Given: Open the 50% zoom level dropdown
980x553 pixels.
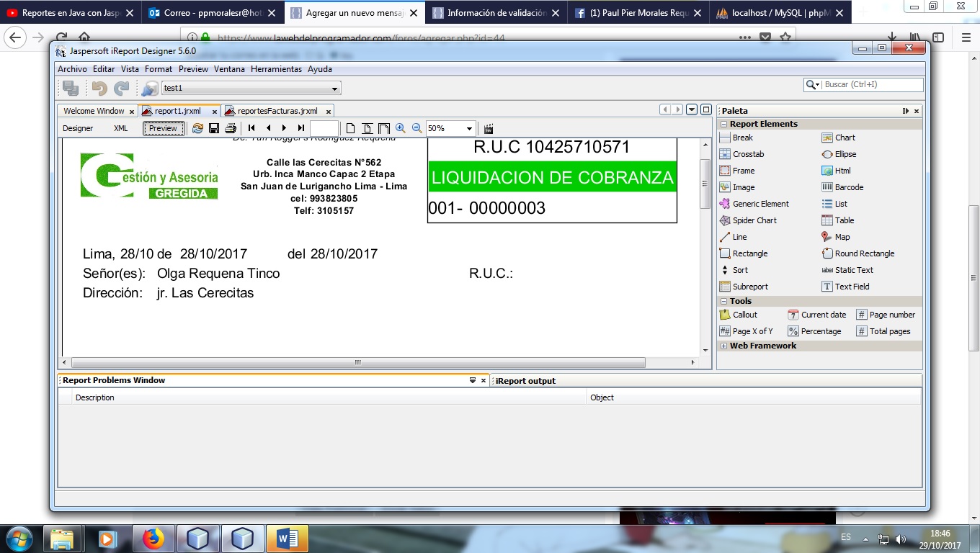Looking at the screenshot, I should click(468, 129).
